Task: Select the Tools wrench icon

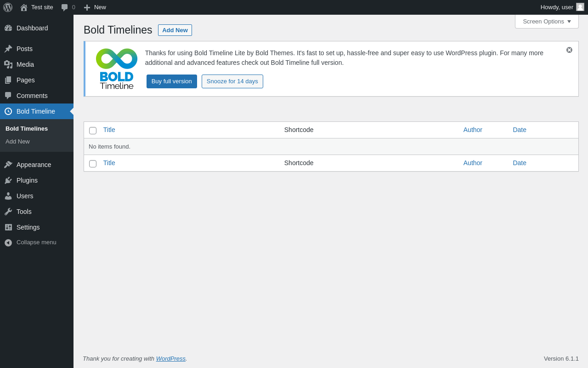Action: (x=8, y=212)
